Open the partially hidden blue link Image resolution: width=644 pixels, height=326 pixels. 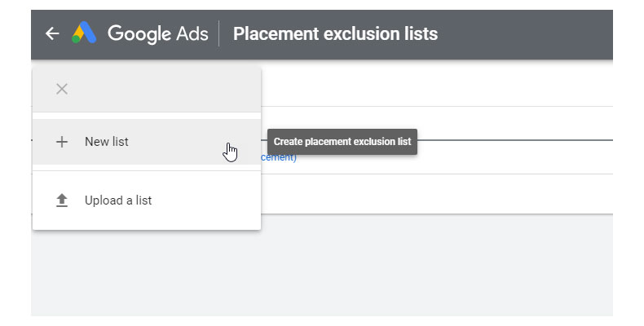coord(279,157)
